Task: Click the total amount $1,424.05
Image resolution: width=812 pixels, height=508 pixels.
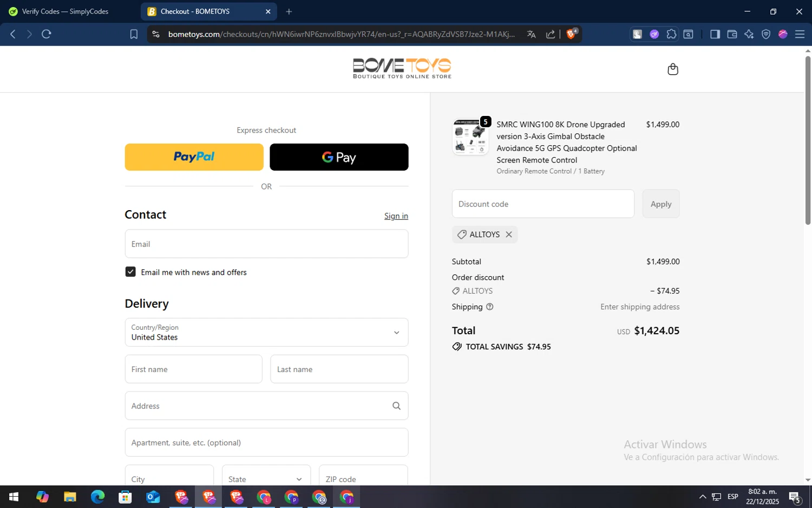Action: click(657, 330)
